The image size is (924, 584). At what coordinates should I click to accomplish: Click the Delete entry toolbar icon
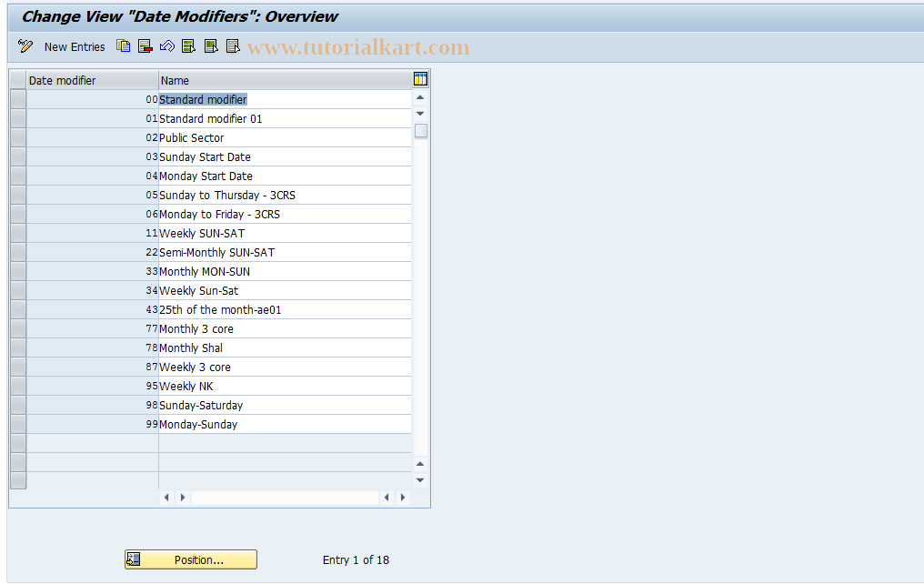pyautogui.click(x=145, y=46)
